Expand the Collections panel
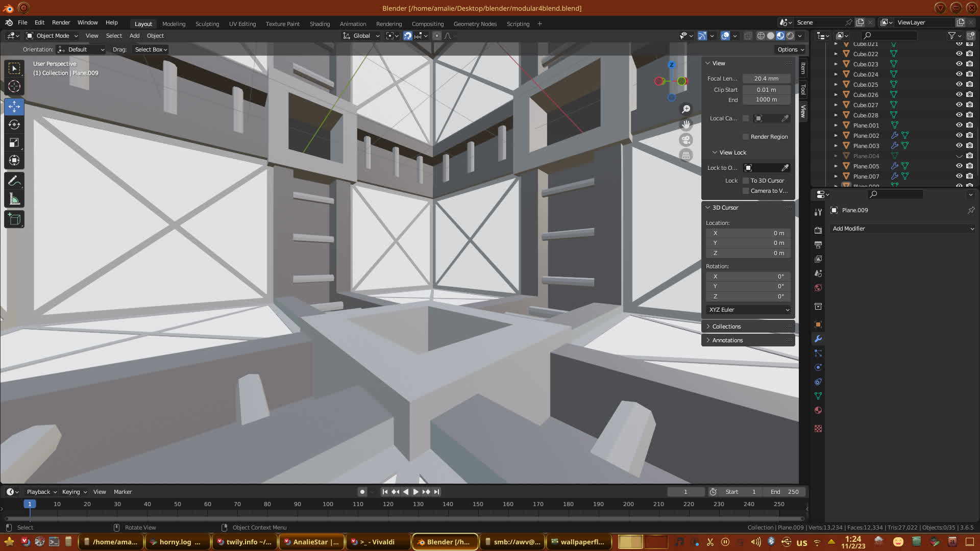 click(x=726, y=327)
